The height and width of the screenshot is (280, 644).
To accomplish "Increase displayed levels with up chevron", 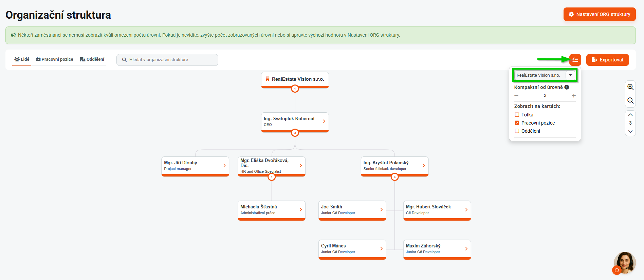I will coord(630,115).
